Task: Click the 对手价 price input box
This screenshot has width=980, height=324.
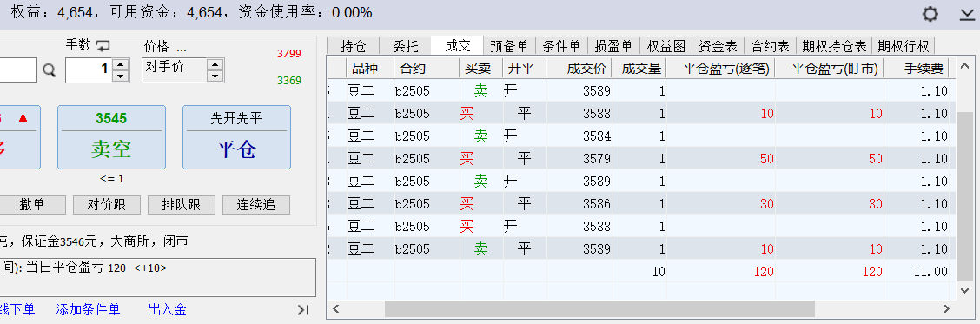Action: click(x=175, y=69)
